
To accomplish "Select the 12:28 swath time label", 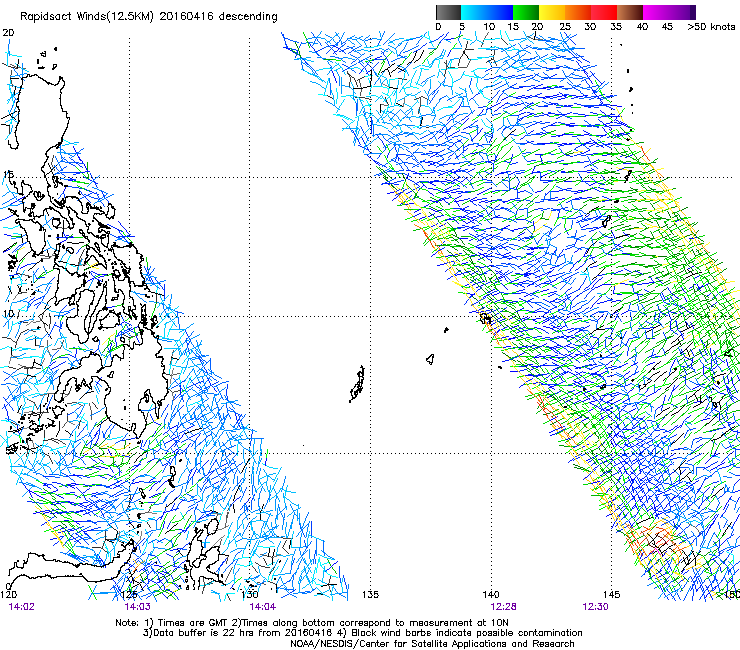I will coord(503,607).
